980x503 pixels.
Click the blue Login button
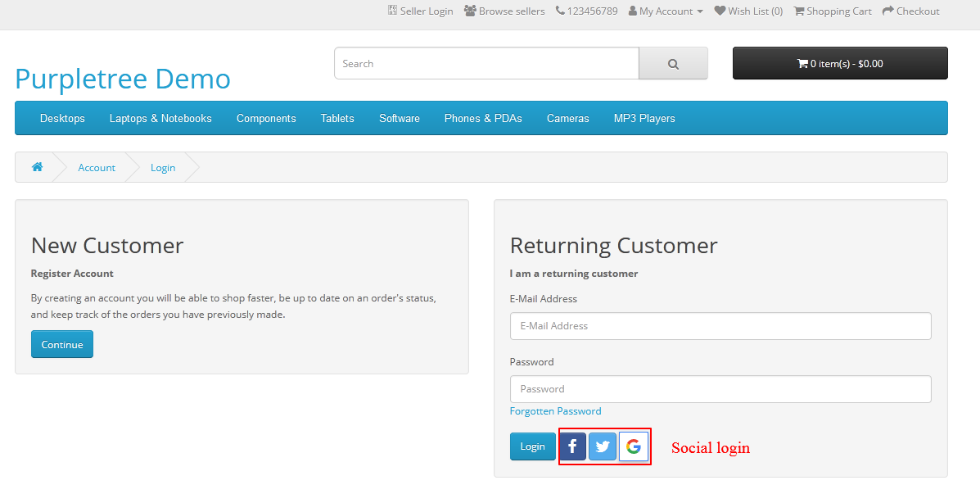(x=532, y=446)
